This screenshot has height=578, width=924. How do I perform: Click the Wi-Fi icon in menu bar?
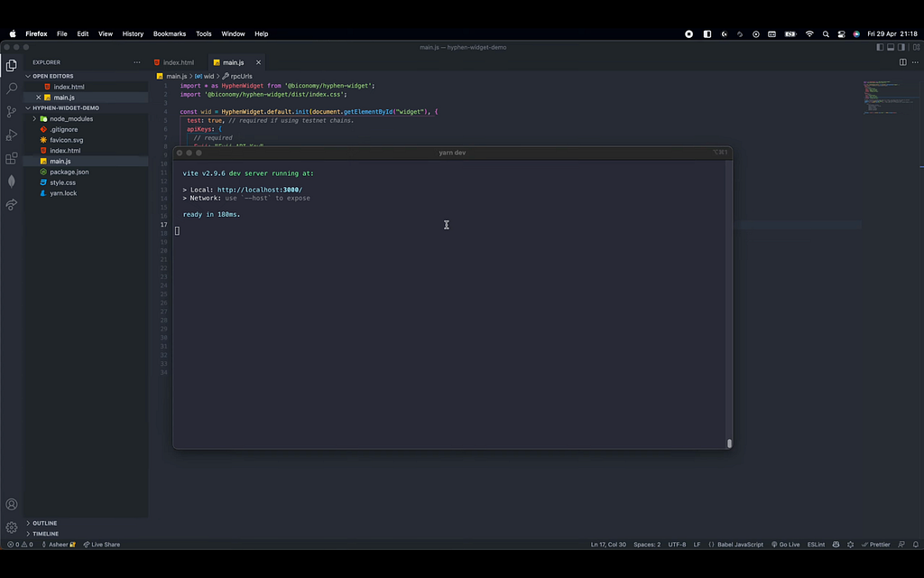809,33
